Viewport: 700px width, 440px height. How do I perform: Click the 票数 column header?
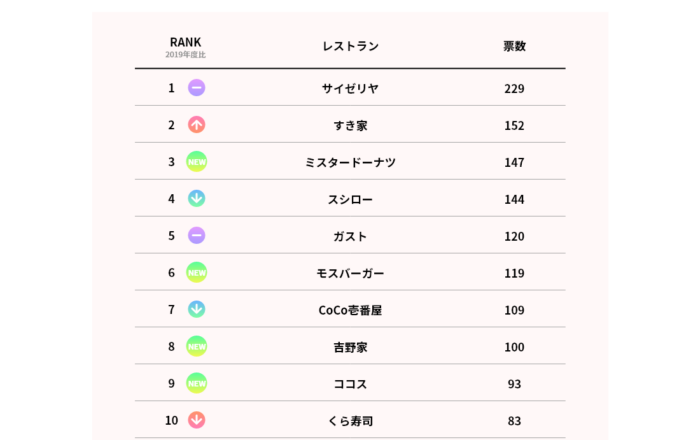pyautogui.click(x=514, y=46)
